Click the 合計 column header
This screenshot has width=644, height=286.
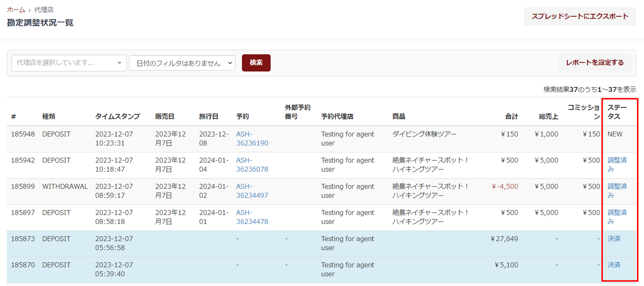point(511,117)
